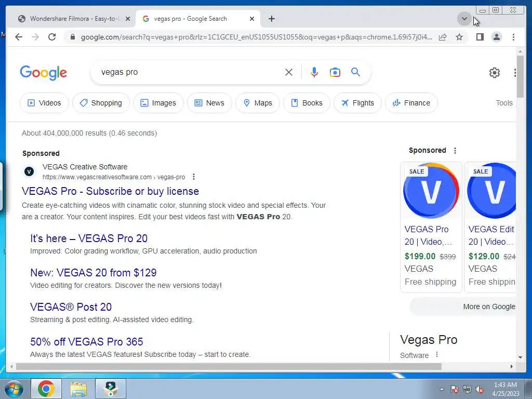Click the forward navigation arrow
The width and height of the screenshot is (532, 399).
(35, 37)
